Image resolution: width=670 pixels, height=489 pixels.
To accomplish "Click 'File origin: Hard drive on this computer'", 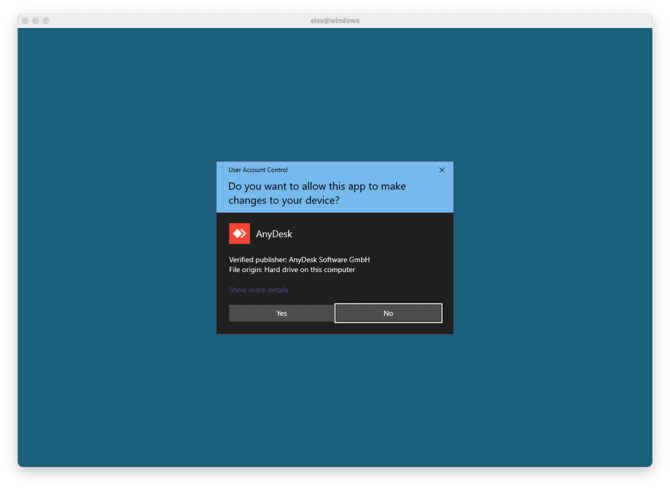I will [292, 270].
